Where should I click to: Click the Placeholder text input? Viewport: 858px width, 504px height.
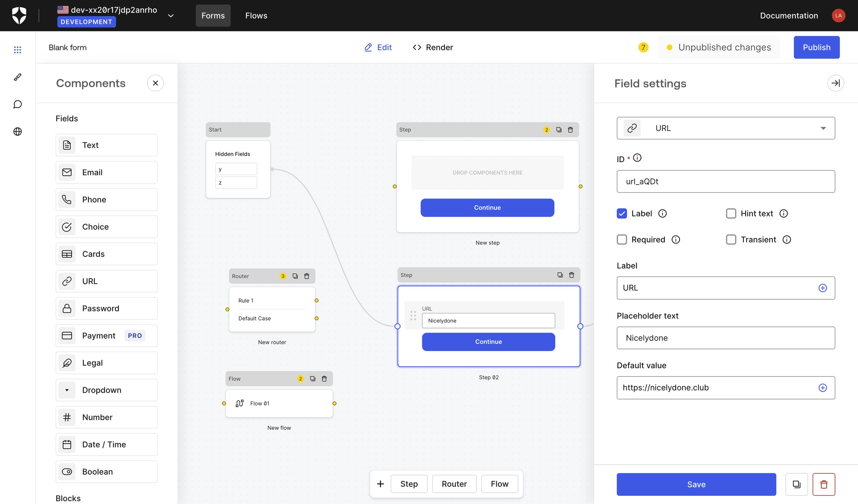tap(726, 338)
